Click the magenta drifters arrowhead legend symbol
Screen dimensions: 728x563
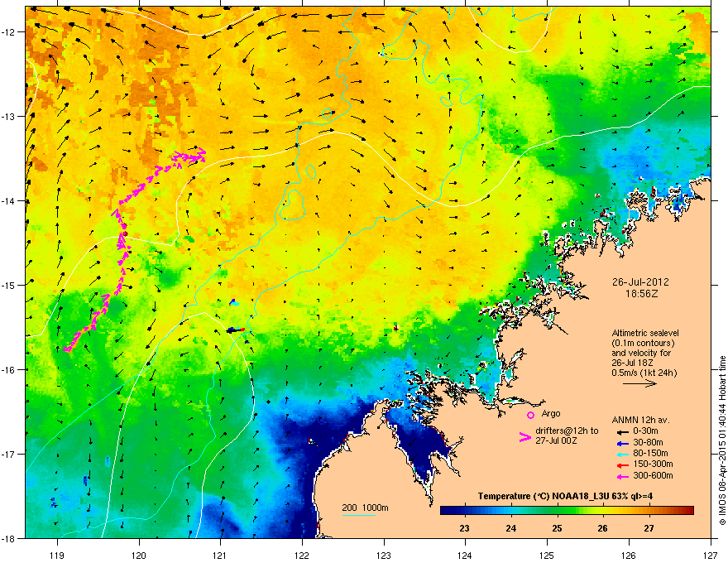pos(524,436)
